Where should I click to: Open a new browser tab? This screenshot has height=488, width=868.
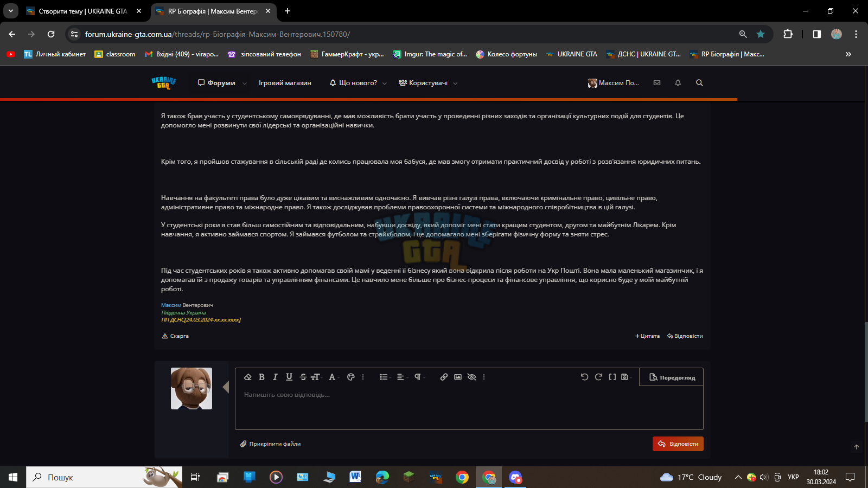coord(288,11)
